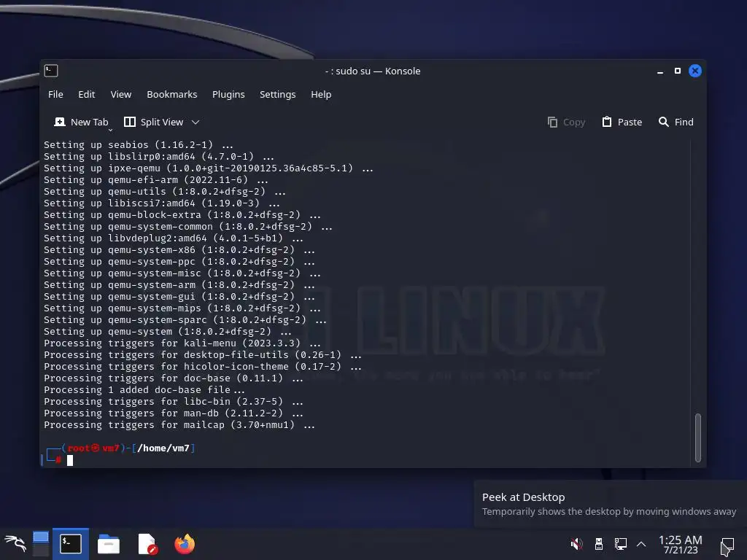Click 'Setting up qemu-efi-arm' line
The width and height of the screenshot is (747, 560).
[x=156, y=180]
